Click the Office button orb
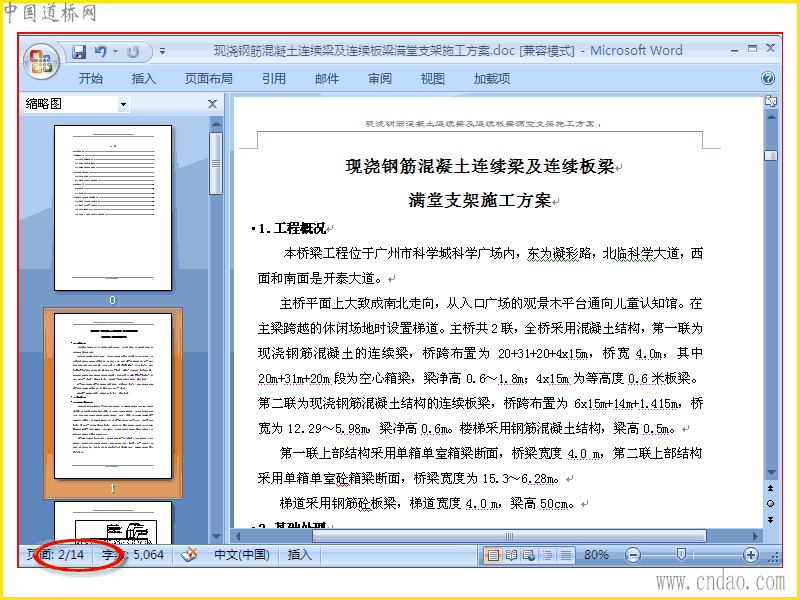Image resolution: width=800 pixels, height=600 pixels. click(x=41, y=62)
